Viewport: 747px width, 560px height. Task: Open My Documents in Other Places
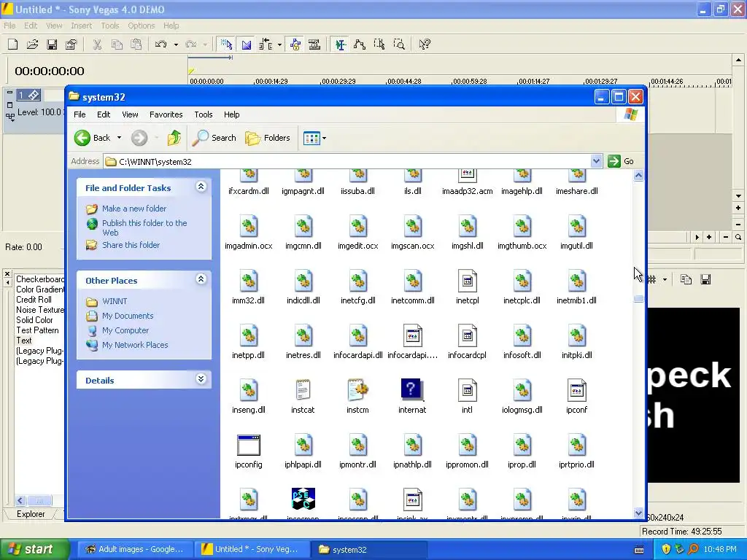pos(128,316)
